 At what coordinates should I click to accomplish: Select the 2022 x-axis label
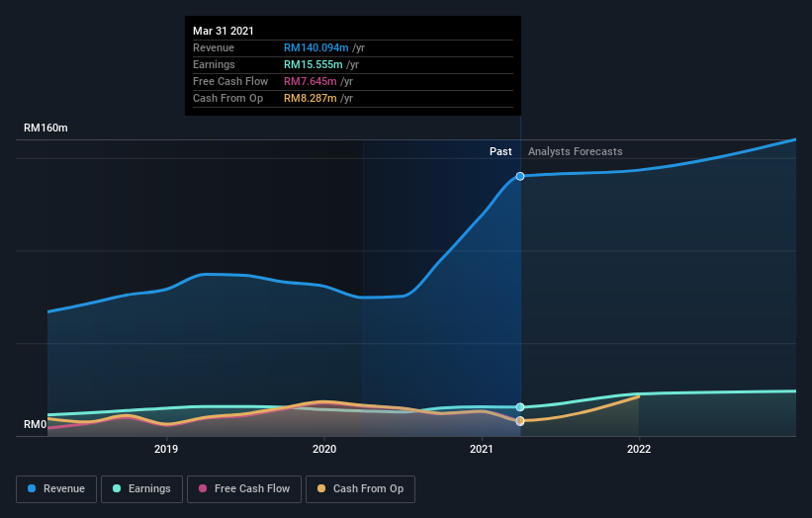[639, 449]
